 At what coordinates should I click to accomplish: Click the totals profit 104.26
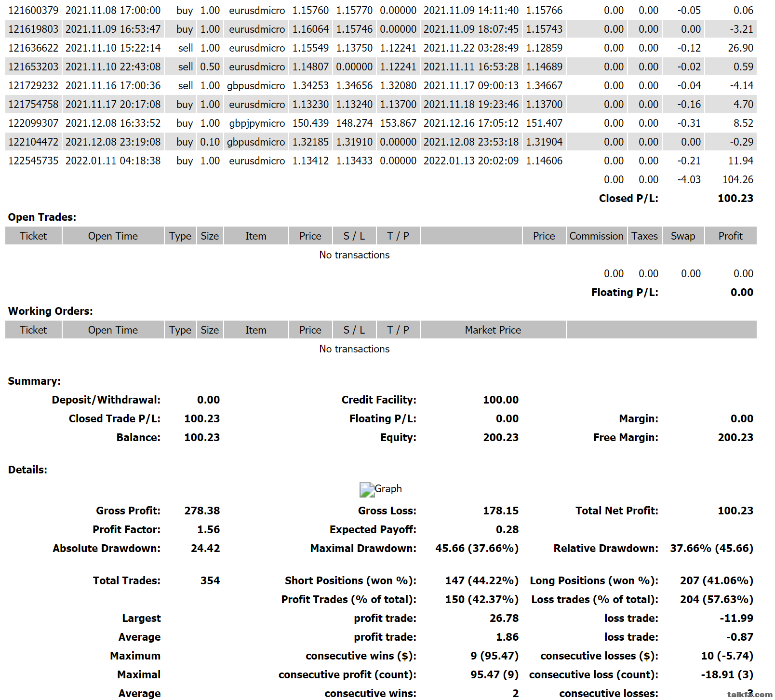(x=738, y=179)
